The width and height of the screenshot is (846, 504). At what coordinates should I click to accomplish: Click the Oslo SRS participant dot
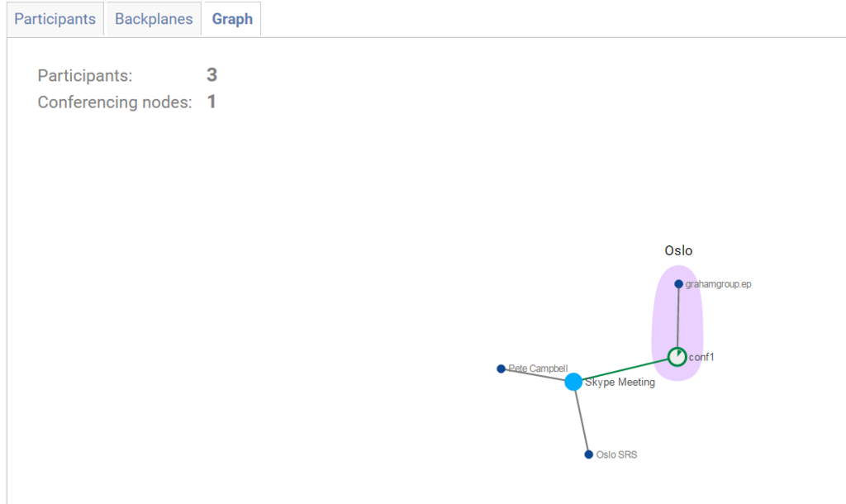tap(588, 454)
